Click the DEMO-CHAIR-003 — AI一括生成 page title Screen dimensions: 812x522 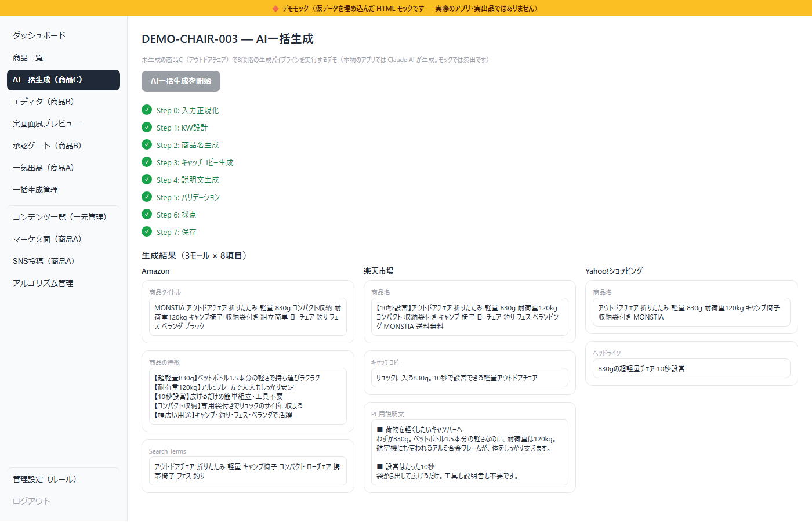coord(227,39)
